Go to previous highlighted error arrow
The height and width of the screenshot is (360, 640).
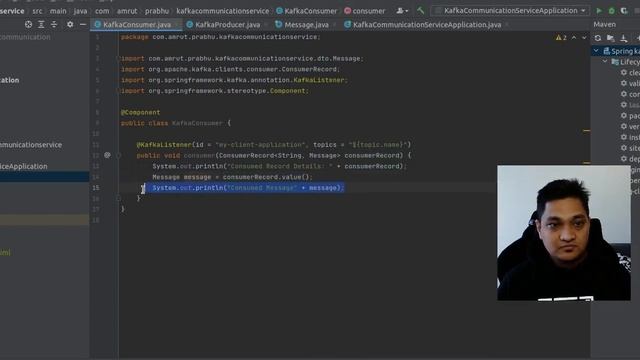(574, 38)
